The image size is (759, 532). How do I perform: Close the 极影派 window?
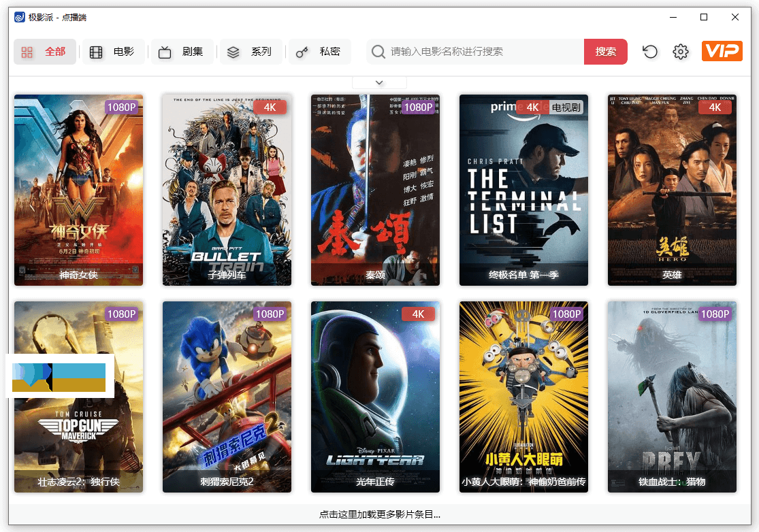(734, 18)
